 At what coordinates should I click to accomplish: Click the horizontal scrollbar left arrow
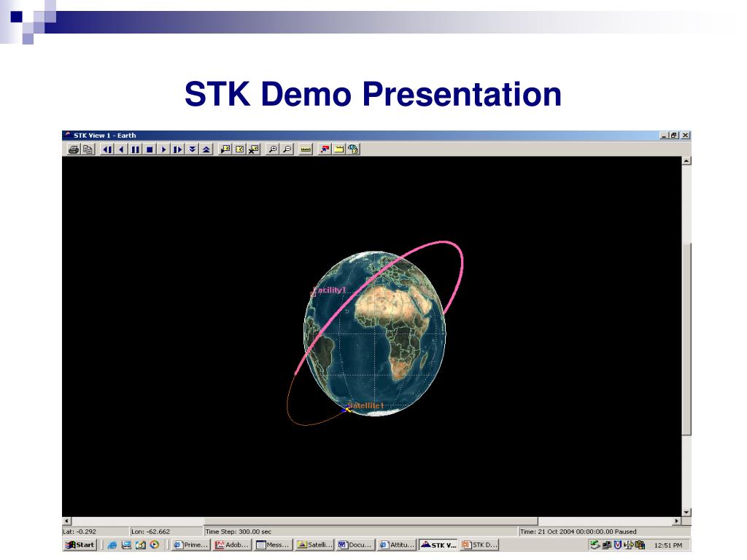click(66, 521)
